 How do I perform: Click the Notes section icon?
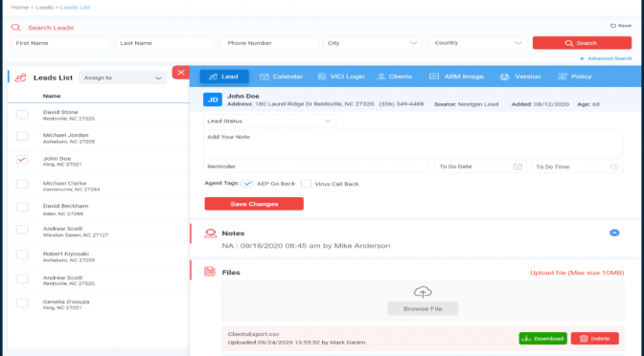coord(210,234)
